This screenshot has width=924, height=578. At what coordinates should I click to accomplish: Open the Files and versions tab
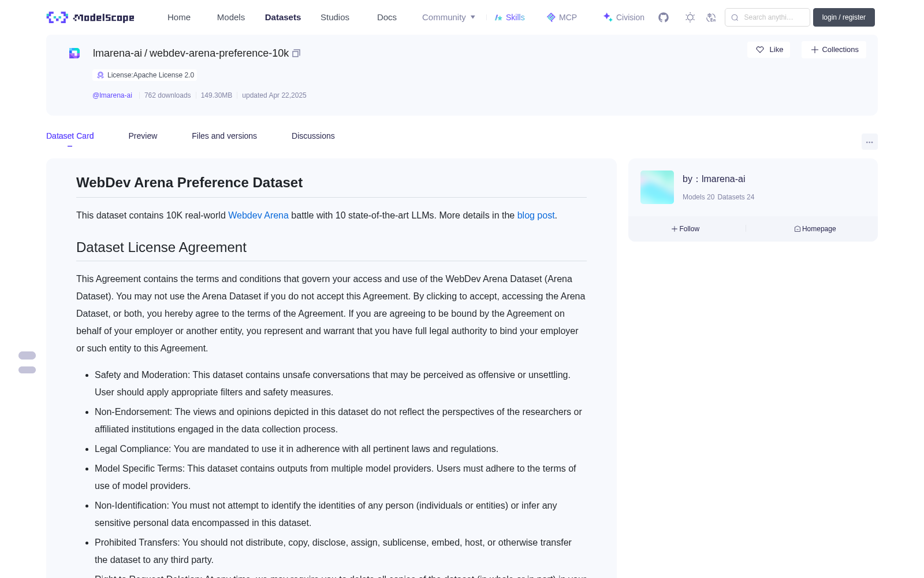(224, 136)
